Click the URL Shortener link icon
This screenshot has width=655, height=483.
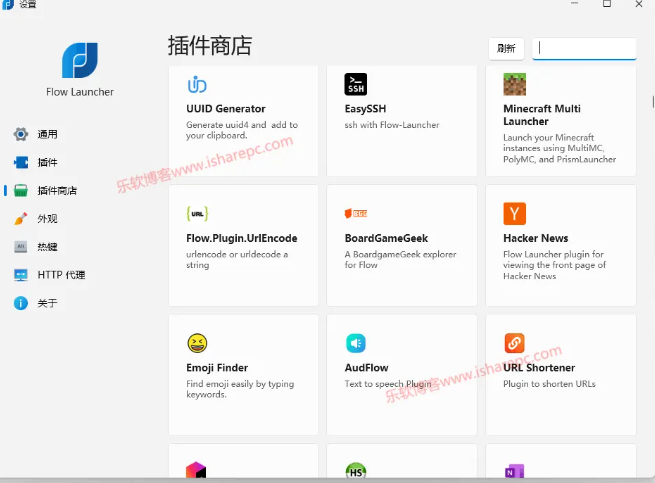(x=514, y=343)
